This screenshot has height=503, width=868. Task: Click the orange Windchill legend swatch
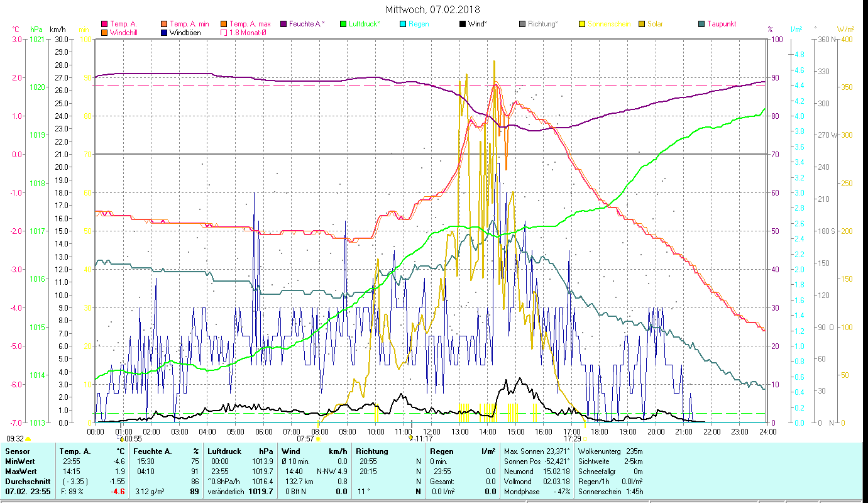(104, 33)
